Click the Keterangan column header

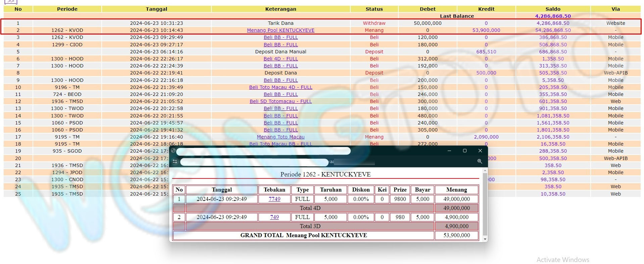(x=281, y=9)
